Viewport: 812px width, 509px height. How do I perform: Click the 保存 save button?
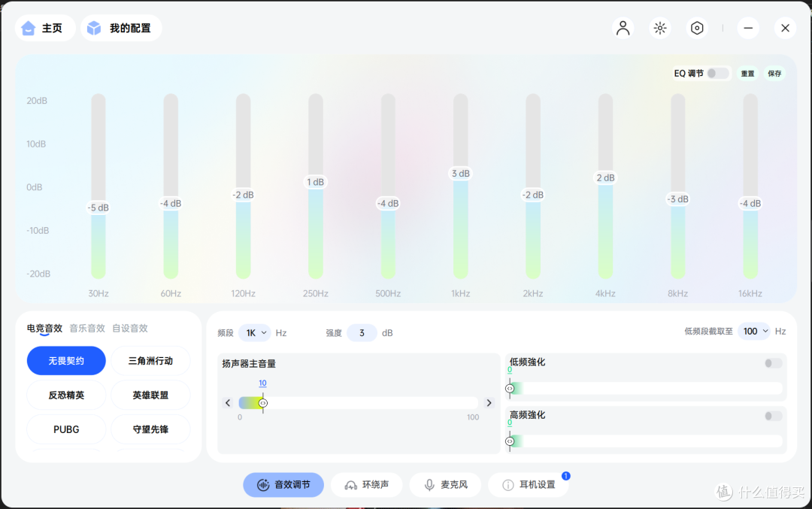coord(774,74)
